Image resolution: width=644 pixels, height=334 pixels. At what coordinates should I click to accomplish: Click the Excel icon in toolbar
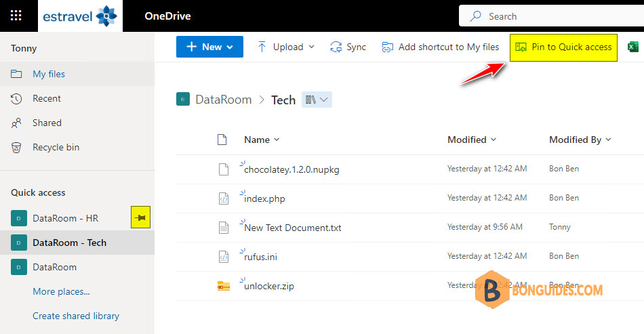633,47
